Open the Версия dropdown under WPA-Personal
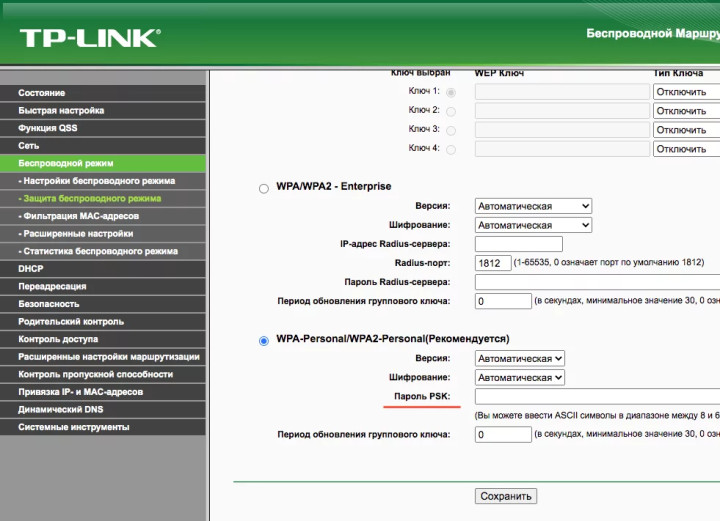This screenshot has width=720, height=521. tap(520, 358)
